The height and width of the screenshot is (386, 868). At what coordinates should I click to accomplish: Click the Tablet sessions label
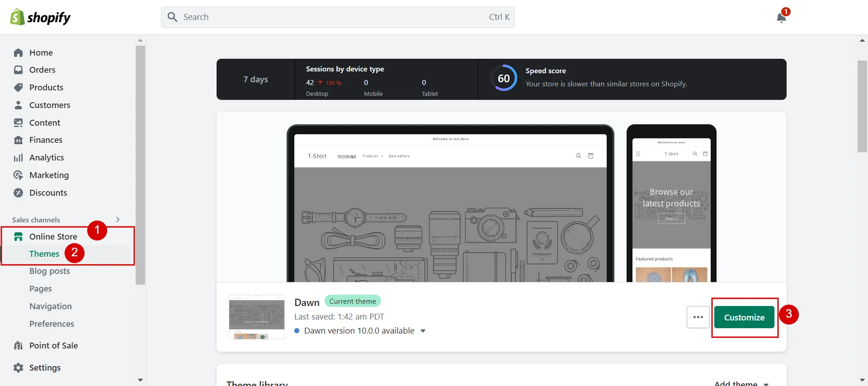click(430, 94)
